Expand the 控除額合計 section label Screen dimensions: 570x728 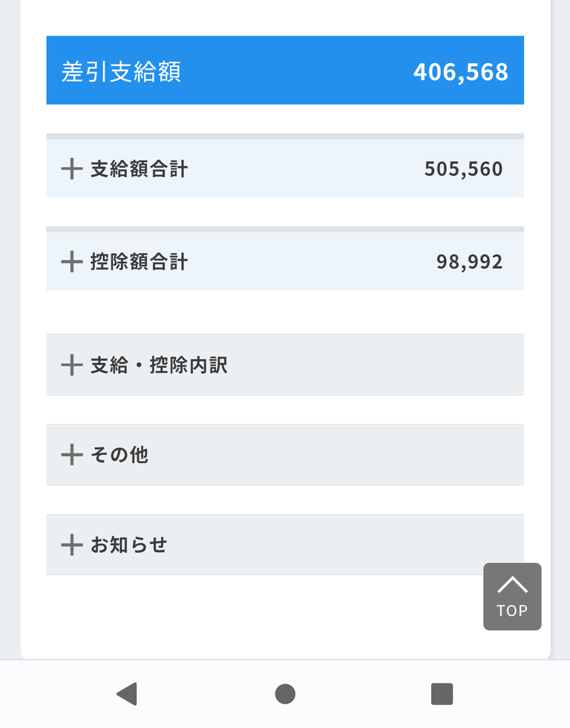(x=140, y=262)
